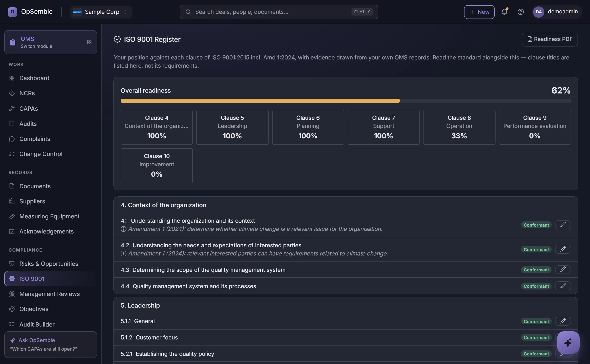
Task: Edit clause 4.3 with the pencil icon
Action: tap(563, 269)
